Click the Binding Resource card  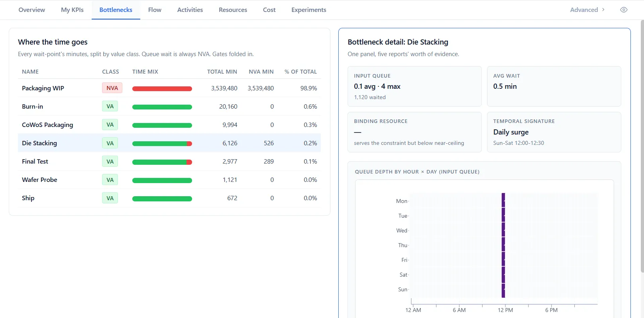pyautogui.click(x=414, y=132)
